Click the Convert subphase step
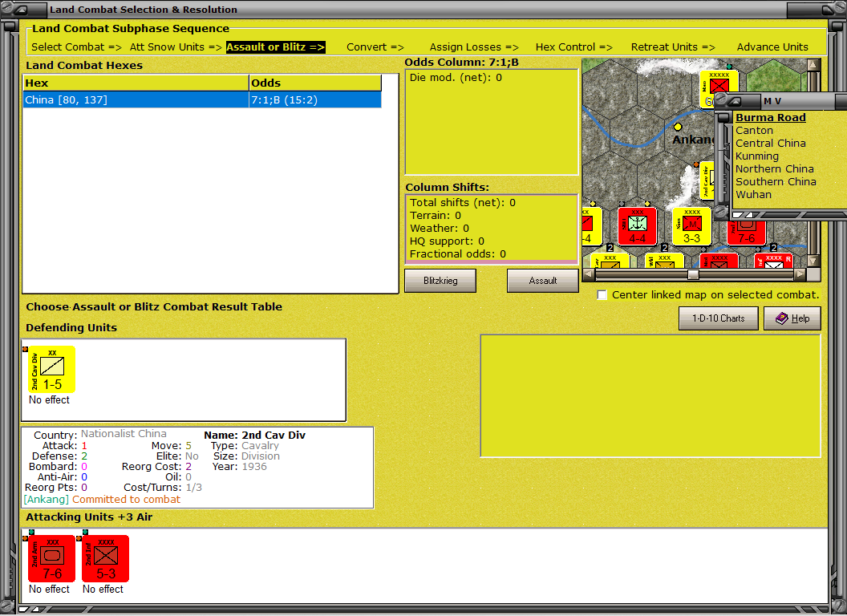Viewport: 847px width, 616px height. [375, 47]
